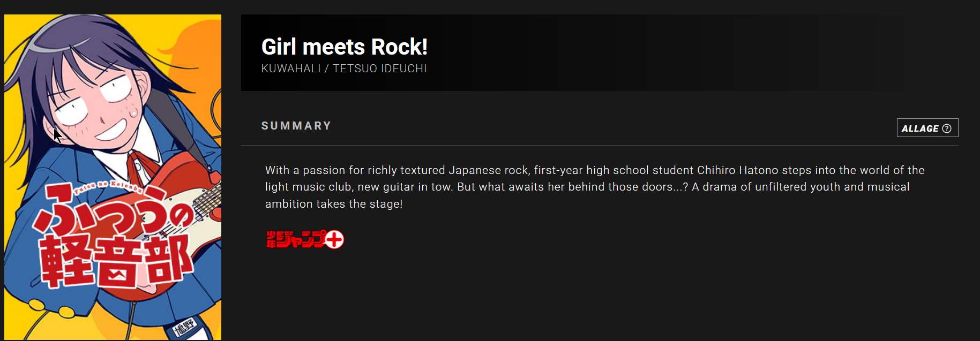Select the TETSUO IDEUCHI author name
The image size is (980, 341).
[380, 69]
